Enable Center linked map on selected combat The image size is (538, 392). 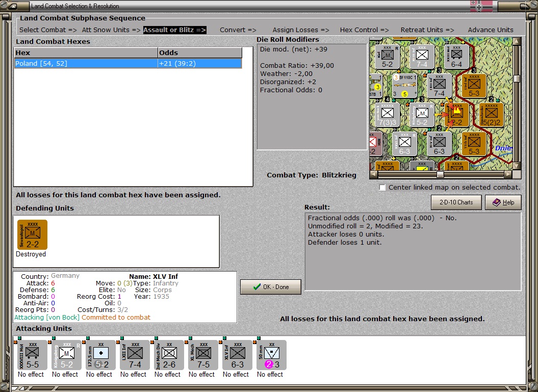click(x=382, y=188)
